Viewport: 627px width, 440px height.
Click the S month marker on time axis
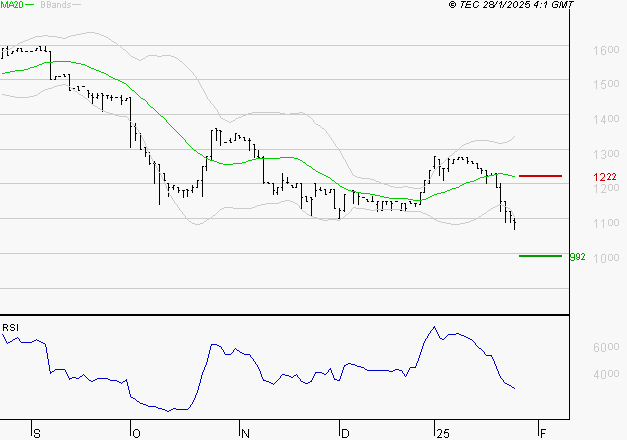[x=37, y=434]
